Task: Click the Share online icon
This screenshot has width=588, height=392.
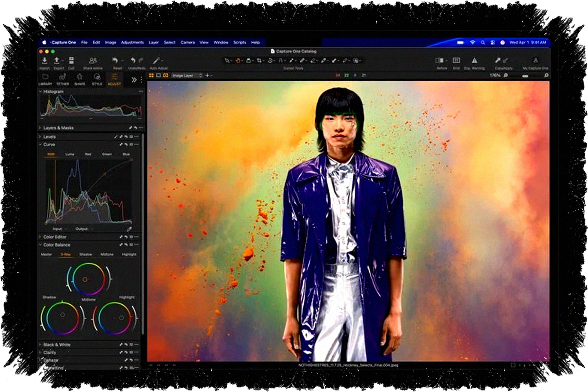Action: point(93,61)
